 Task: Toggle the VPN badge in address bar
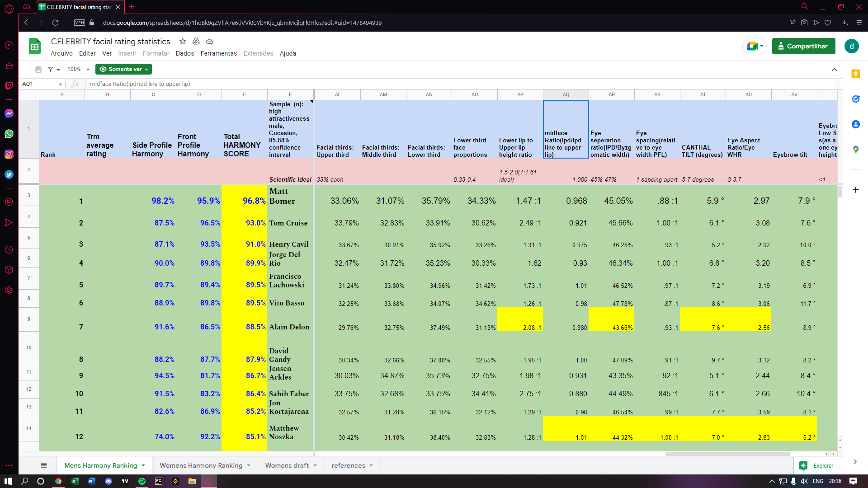point(80,23)
